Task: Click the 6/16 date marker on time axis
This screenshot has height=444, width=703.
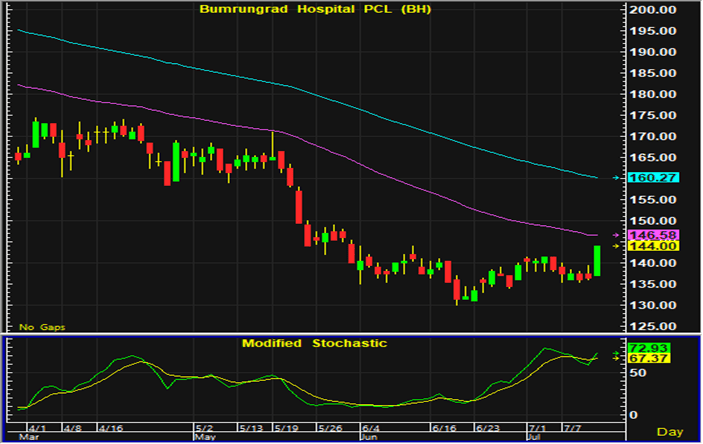Action: pos(443,426)
